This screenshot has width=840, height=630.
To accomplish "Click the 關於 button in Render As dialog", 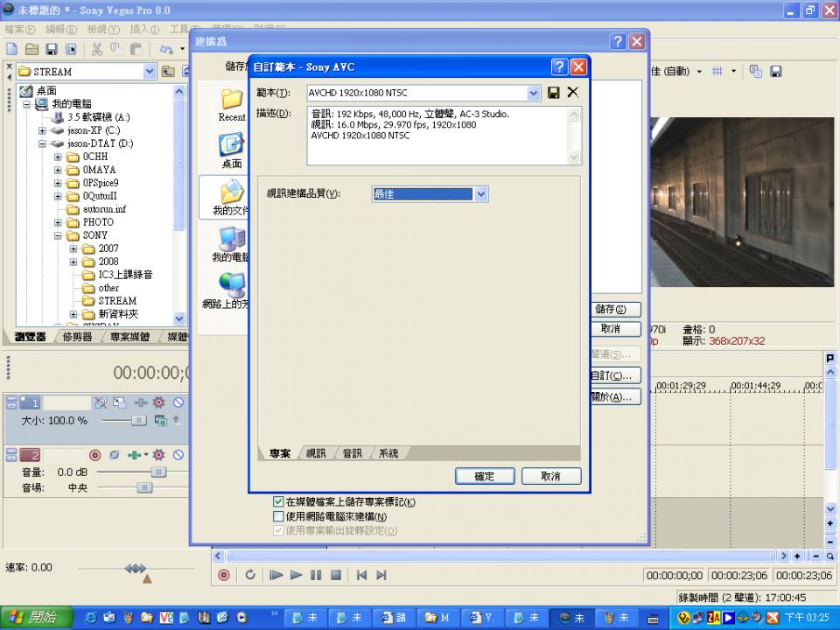I will 615,397.
